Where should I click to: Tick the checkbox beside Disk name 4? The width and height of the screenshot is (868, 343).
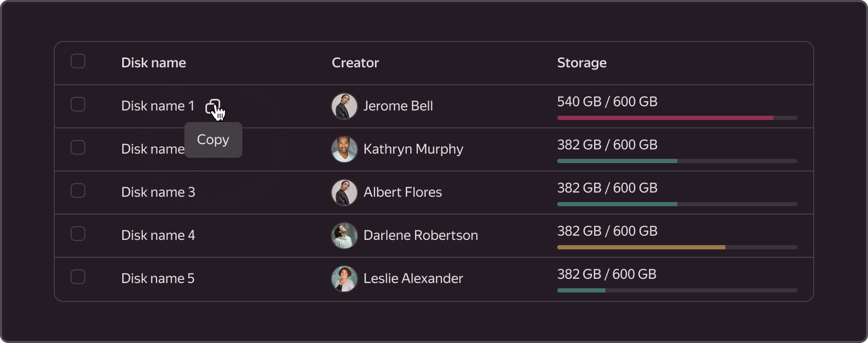(x=78, y=234)
